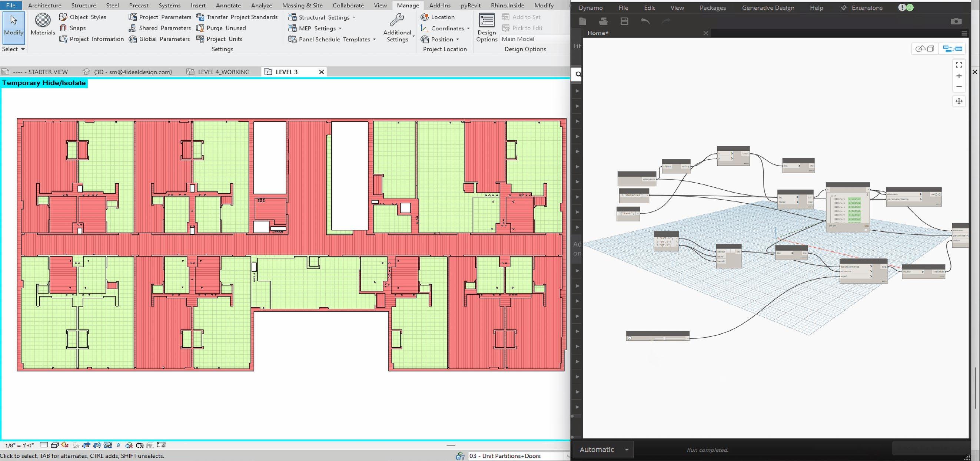Open the Automatic run mode dropdown
The height and width of the screenshot is (461, 980).
click(626, 450)
